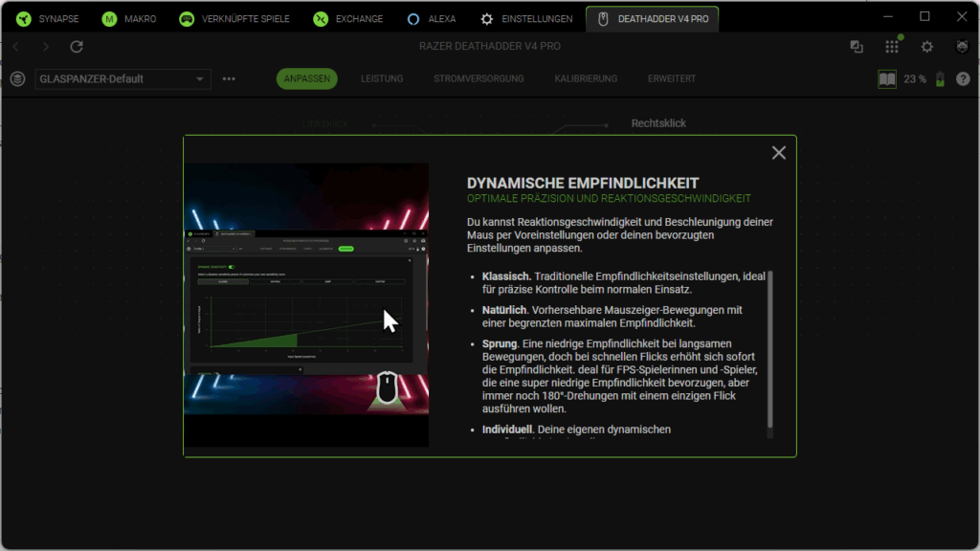Click the Linksklick button label

[x=324, y=123]
